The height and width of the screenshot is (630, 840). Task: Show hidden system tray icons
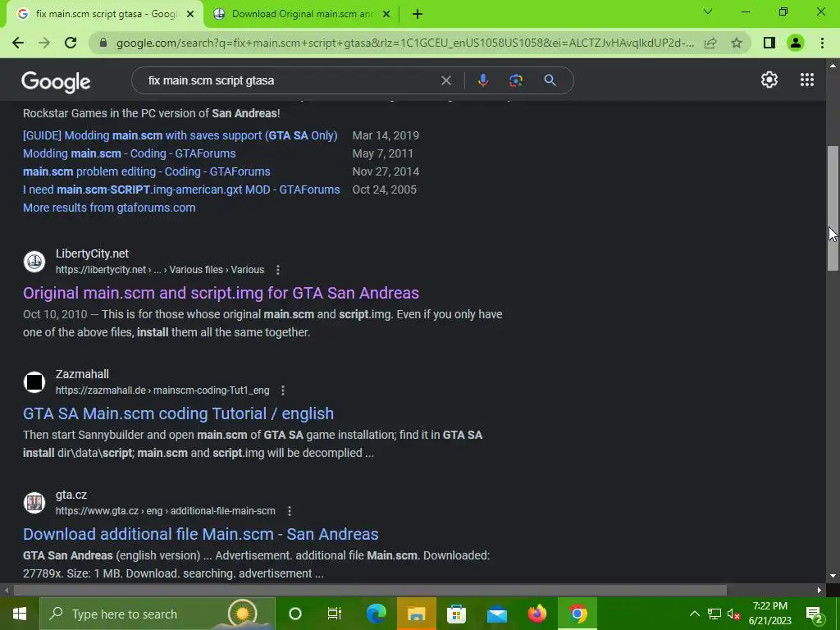[694, 614]
